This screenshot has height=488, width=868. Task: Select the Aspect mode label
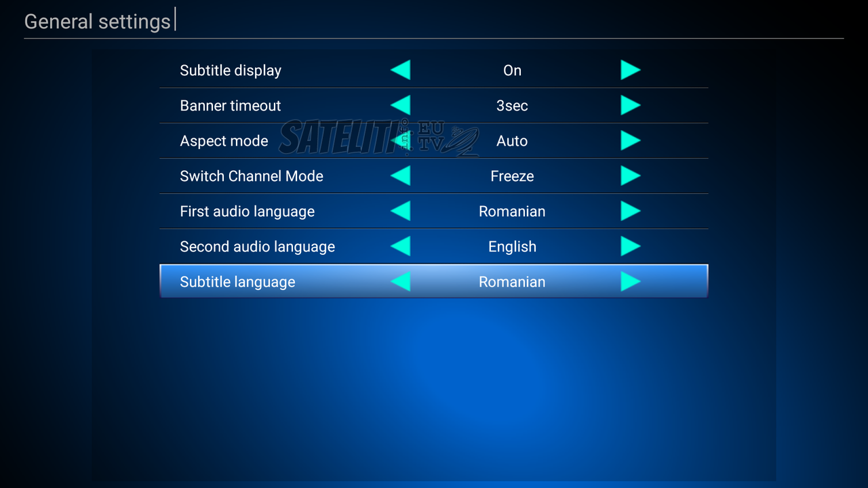pos(224,141)
